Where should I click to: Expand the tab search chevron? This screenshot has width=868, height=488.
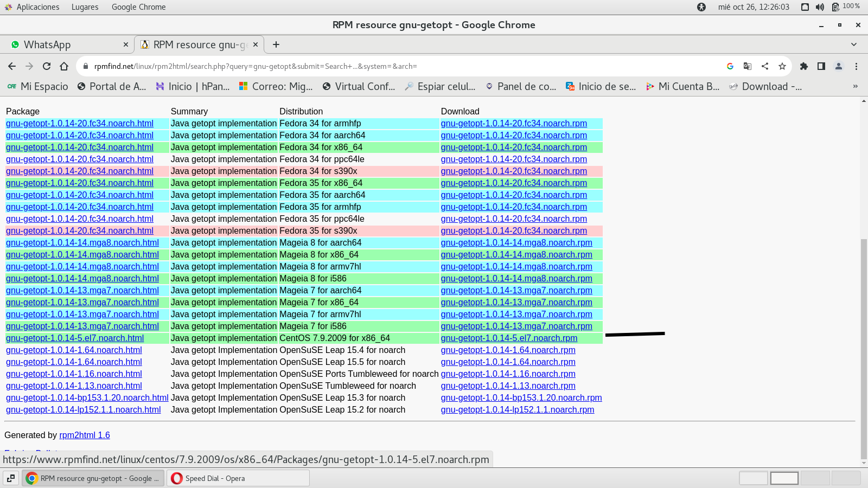(854, 44)
